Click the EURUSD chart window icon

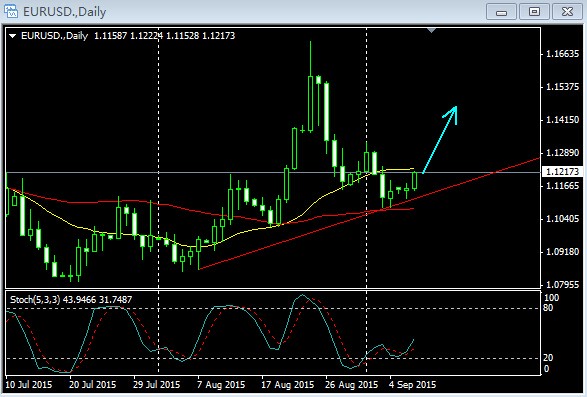(11, 11)
